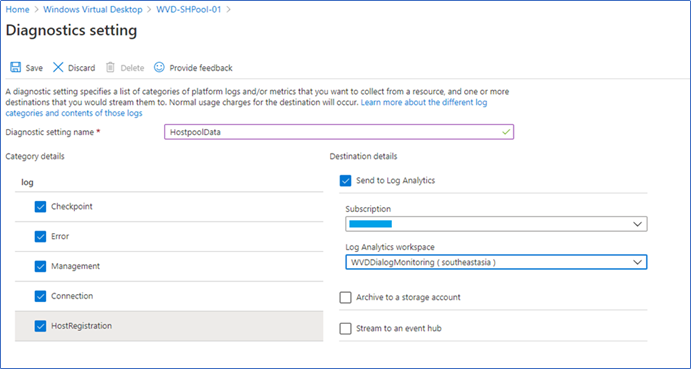Open Windows Virtual Desktop breadcrumb
The width and height of the screenshot is (691, 369).
(x=93, y=9)
